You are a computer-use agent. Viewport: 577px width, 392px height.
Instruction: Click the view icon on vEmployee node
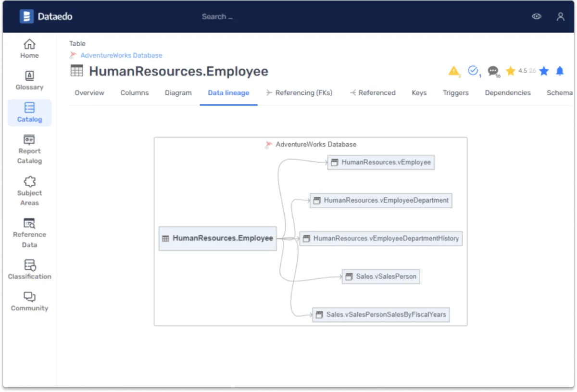pyautogui.click(x=335, y=163)
